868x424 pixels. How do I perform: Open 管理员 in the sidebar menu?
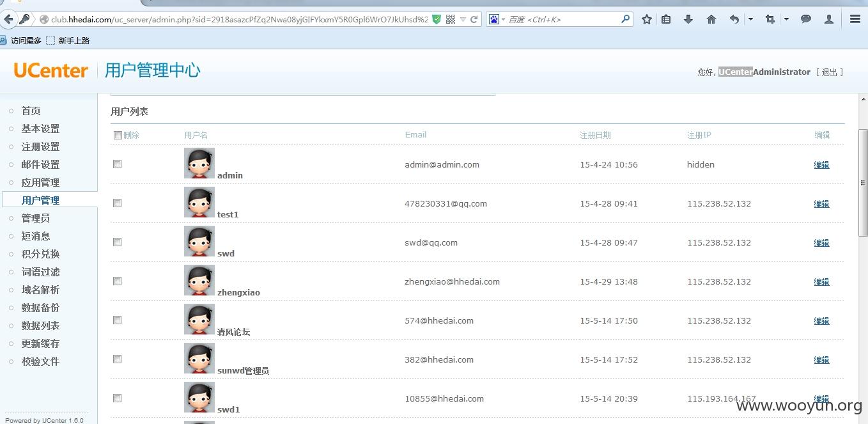[x=36, y=218]
